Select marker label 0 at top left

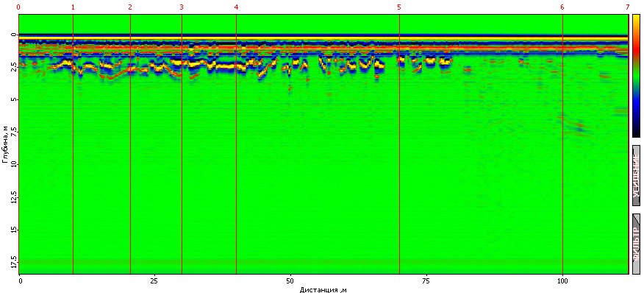click(18, 7)
